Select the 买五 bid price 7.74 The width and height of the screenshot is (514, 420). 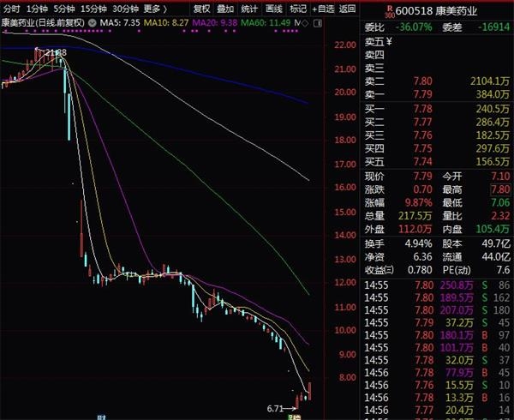(422, 162)
